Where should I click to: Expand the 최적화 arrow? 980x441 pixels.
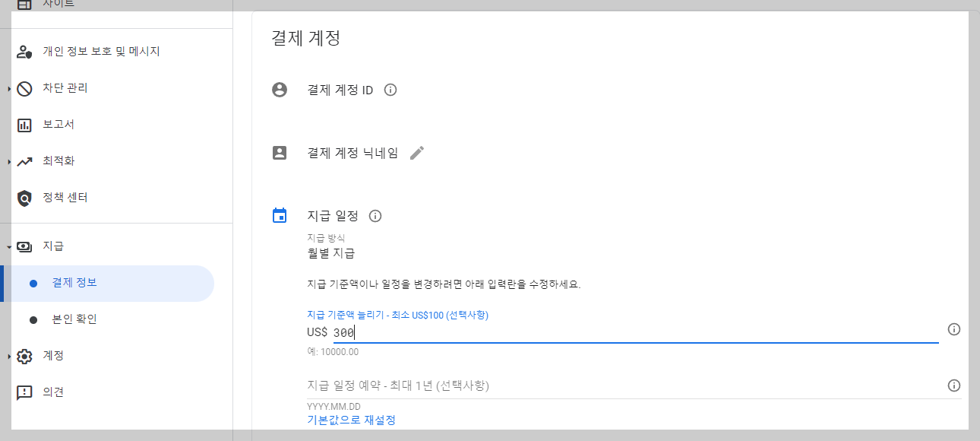click(x=9, y=162)
